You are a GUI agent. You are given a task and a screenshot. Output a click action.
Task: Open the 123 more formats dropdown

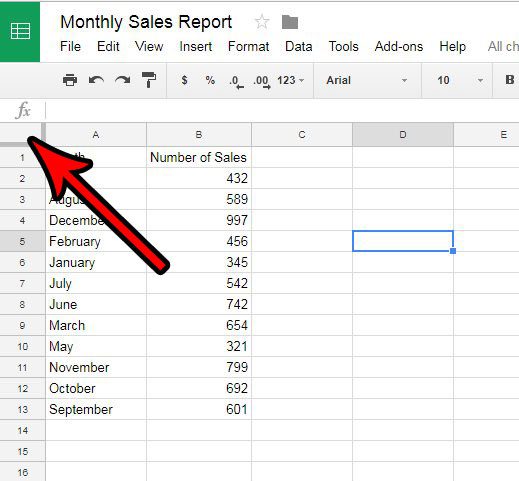pyautogui.click(x=290, y=80)
